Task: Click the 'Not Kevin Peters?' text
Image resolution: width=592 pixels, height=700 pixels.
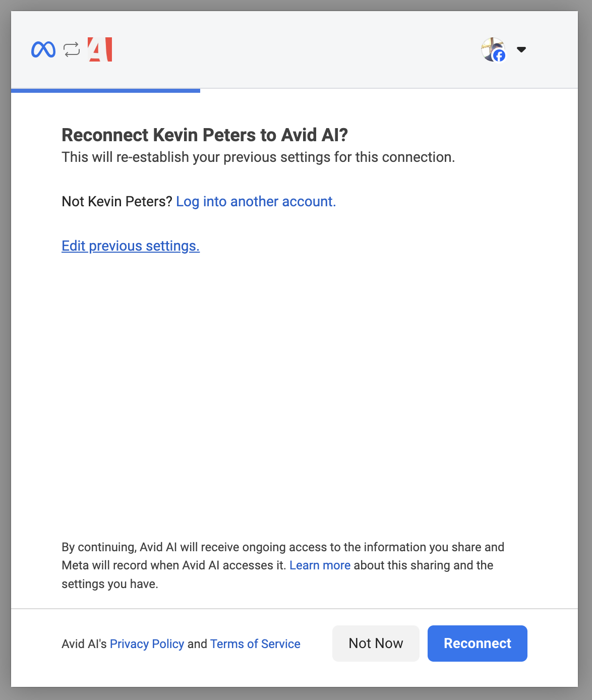Action: click(117, 202)
